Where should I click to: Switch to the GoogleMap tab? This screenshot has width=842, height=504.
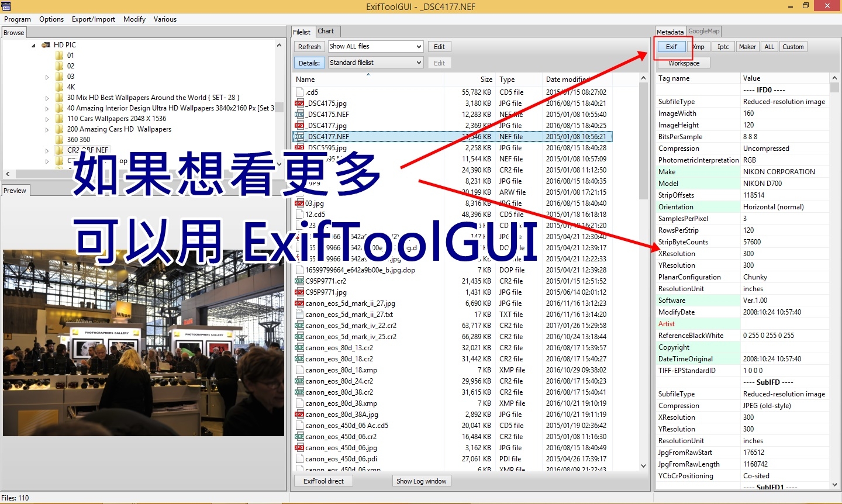pyautogui.click(x=704, y=32)
